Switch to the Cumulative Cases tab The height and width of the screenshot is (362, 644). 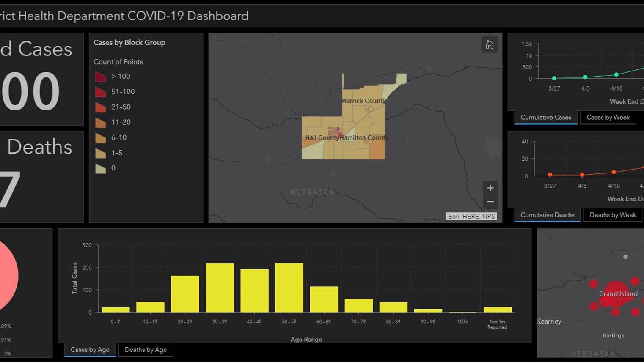(x=545, y=118)
